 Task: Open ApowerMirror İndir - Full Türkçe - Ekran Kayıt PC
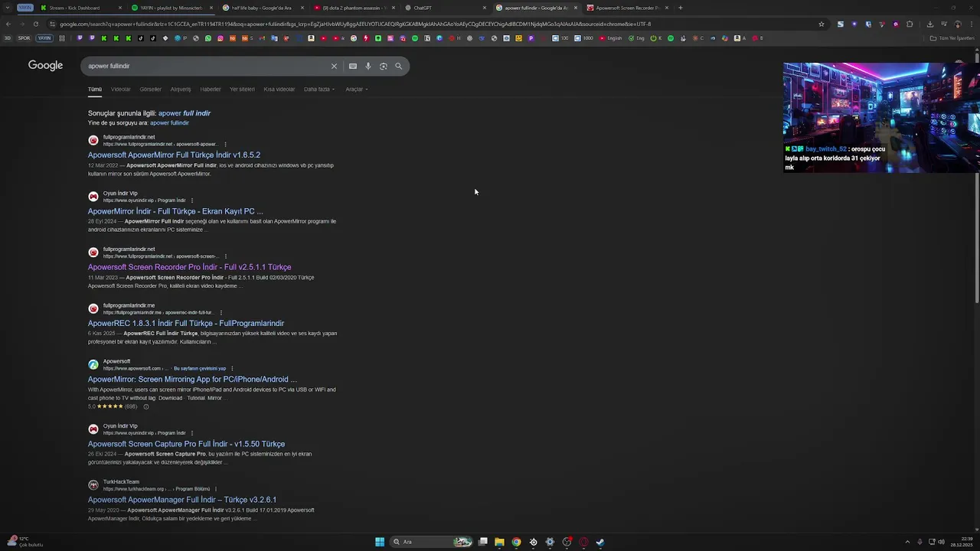(175, 211)
